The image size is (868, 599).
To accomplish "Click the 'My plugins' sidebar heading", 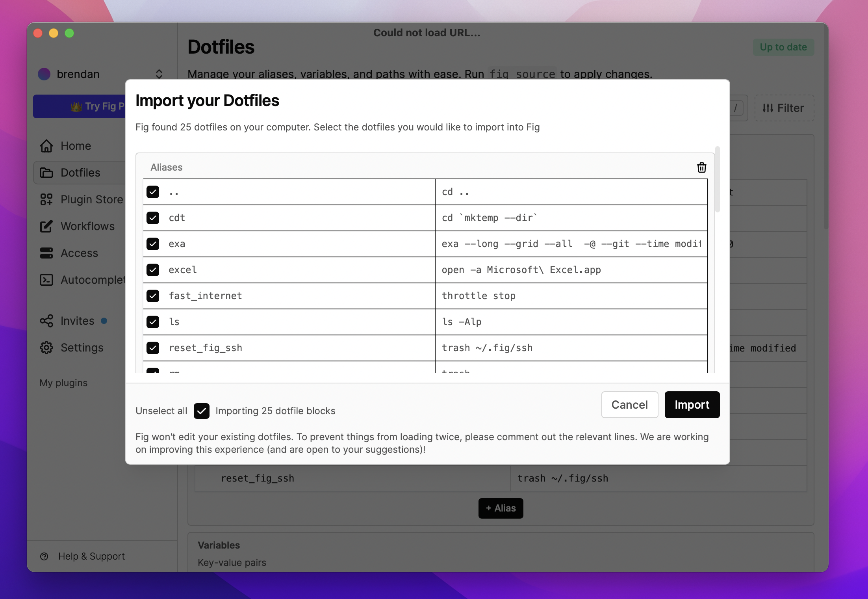I will coord(63,383).
